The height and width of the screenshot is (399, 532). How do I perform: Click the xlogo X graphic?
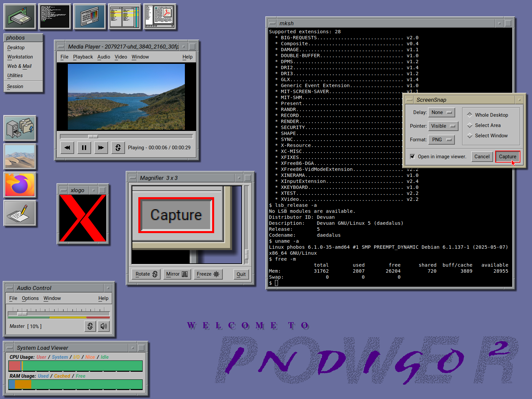coord(83,218)
